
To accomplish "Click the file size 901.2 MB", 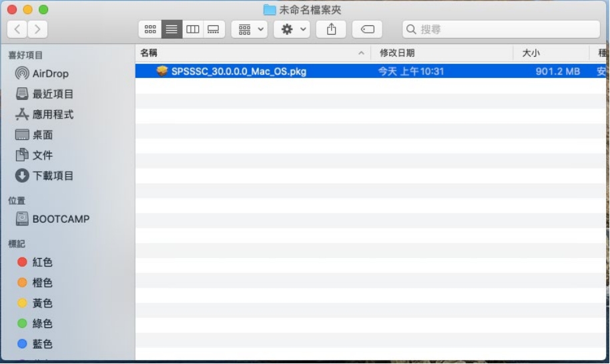I will point(557,71).
